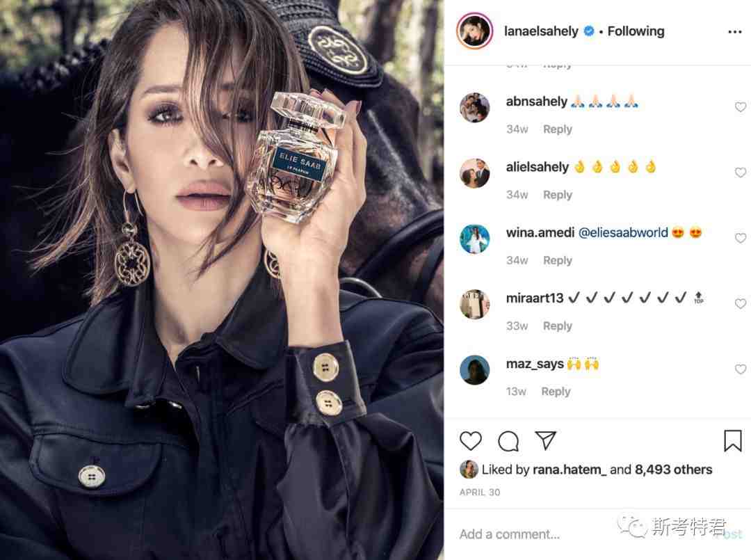Like maz_says's comment heart

click(x=741, y=369)
